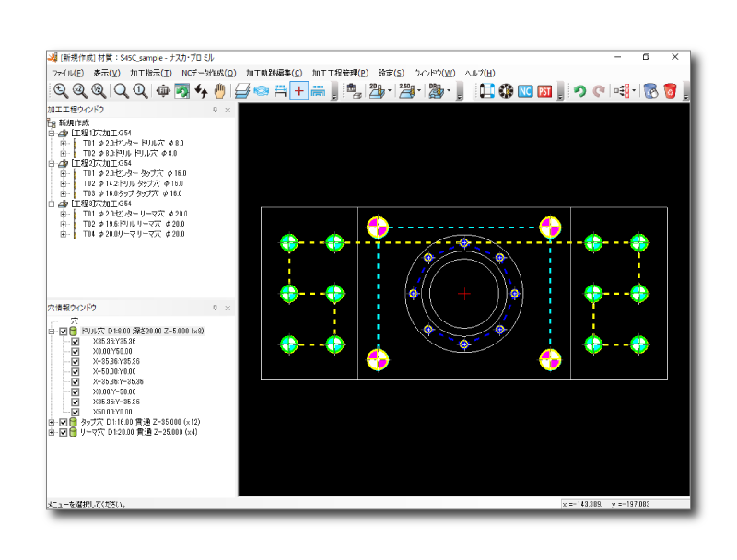Expand the タップ穴 hole group

pos(52,423)
